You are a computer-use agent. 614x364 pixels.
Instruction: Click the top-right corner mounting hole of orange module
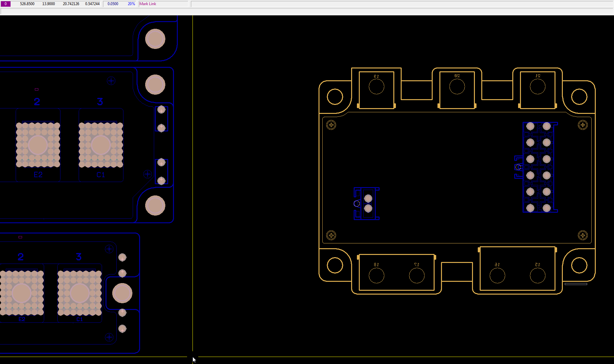coord(579,97)
